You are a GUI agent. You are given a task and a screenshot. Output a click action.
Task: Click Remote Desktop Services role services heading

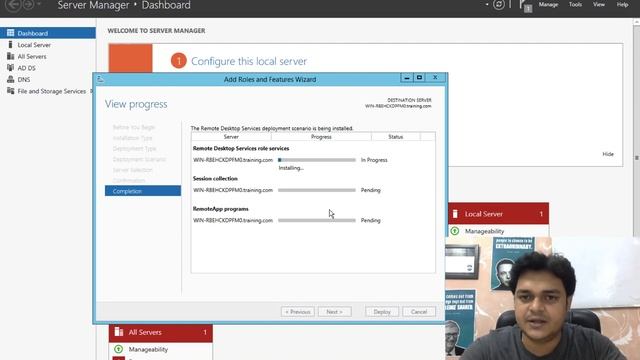(x=241, y=149)
